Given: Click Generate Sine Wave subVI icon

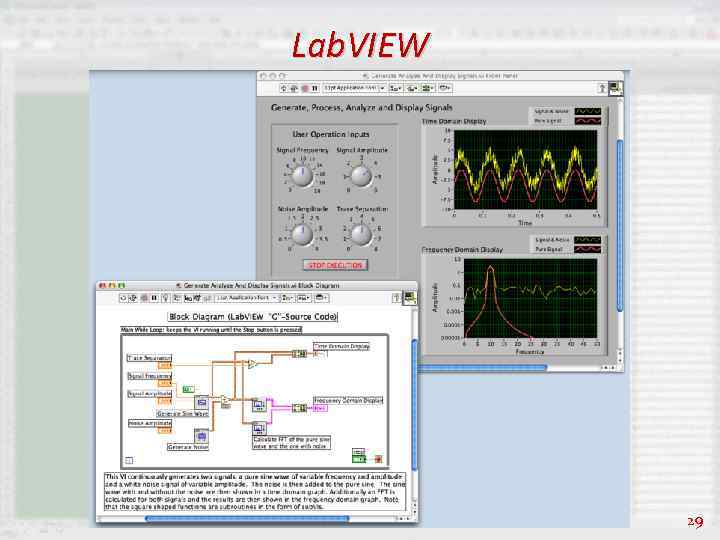Looking at the screenshot, I should 202,403.
